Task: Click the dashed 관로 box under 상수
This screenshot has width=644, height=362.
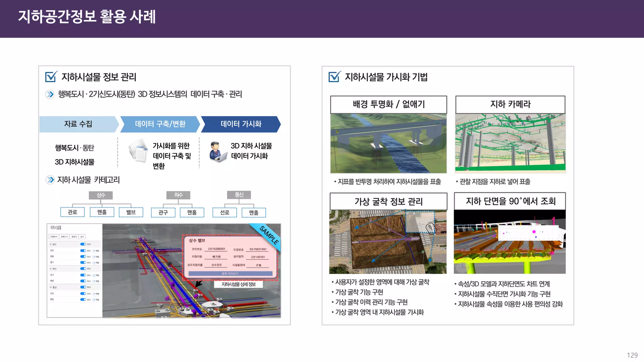Action: pyautogui.click(x=73, y=212)
